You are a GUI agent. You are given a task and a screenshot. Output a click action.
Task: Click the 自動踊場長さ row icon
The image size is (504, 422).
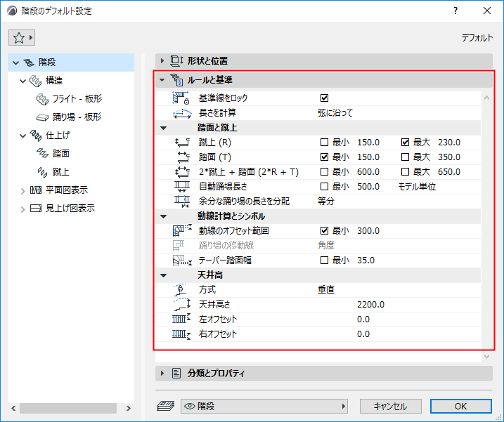point(182,187)
